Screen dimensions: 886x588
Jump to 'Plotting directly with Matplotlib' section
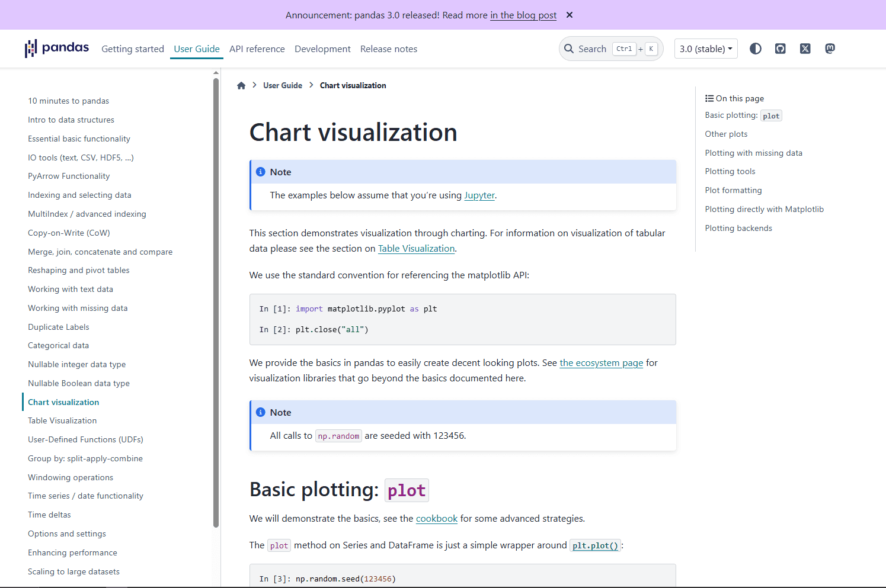pos(764,209)
